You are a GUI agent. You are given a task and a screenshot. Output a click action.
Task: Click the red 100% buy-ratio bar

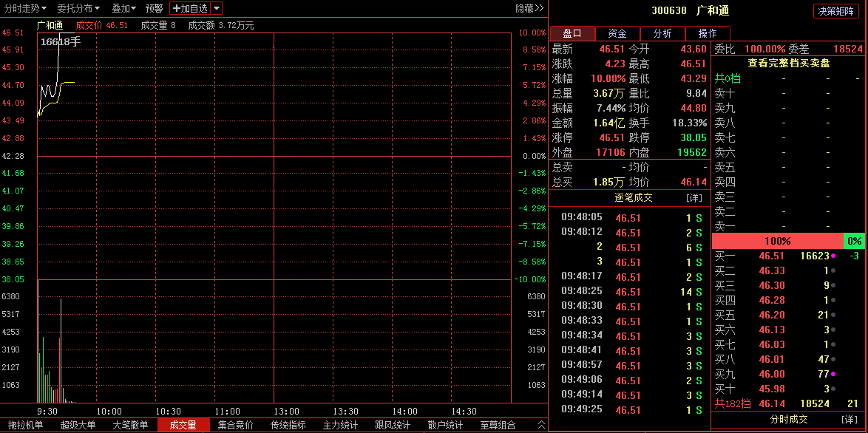(776, 241)
